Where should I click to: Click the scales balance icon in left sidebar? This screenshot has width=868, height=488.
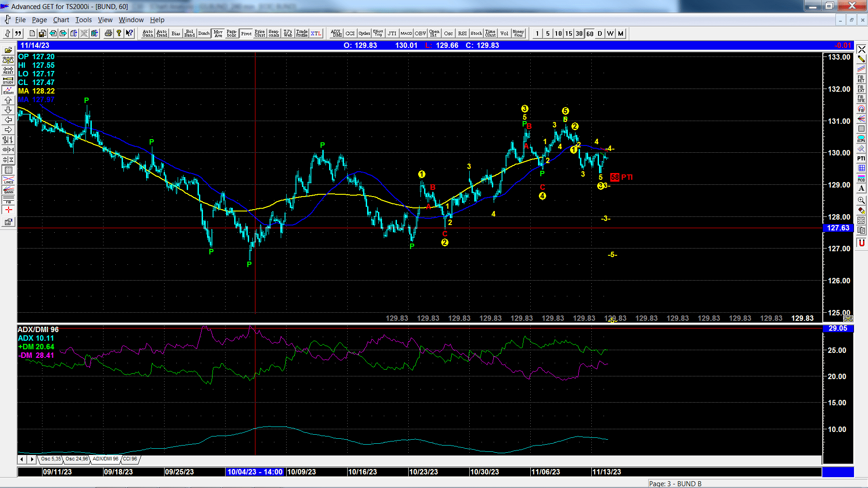tap(8, 60)
